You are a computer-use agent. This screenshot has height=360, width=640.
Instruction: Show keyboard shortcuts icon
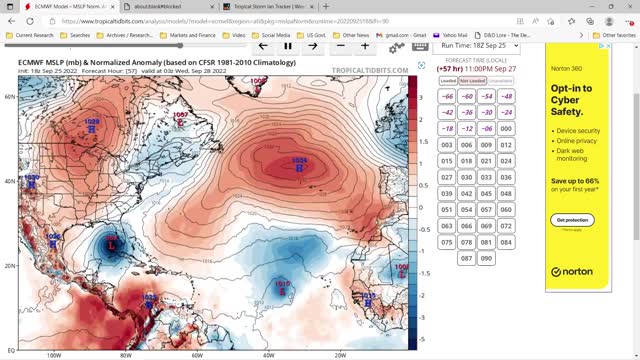point(420,47)
